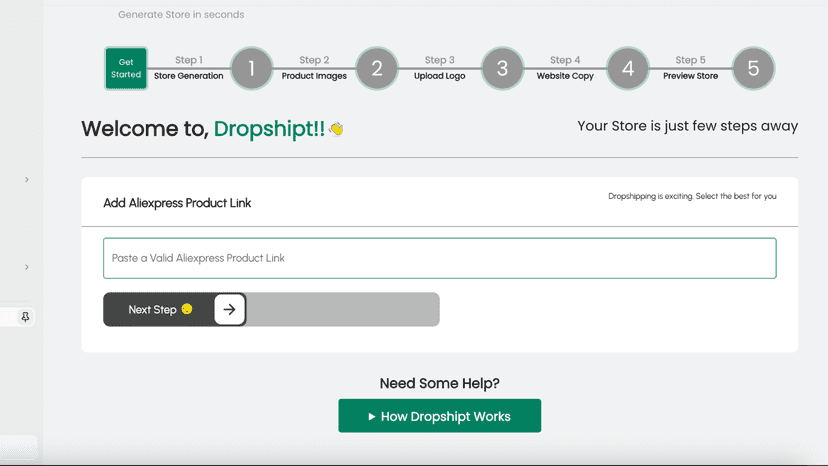Select step circle 1 Store Generation
828x466 pixels.
(251, 68)
